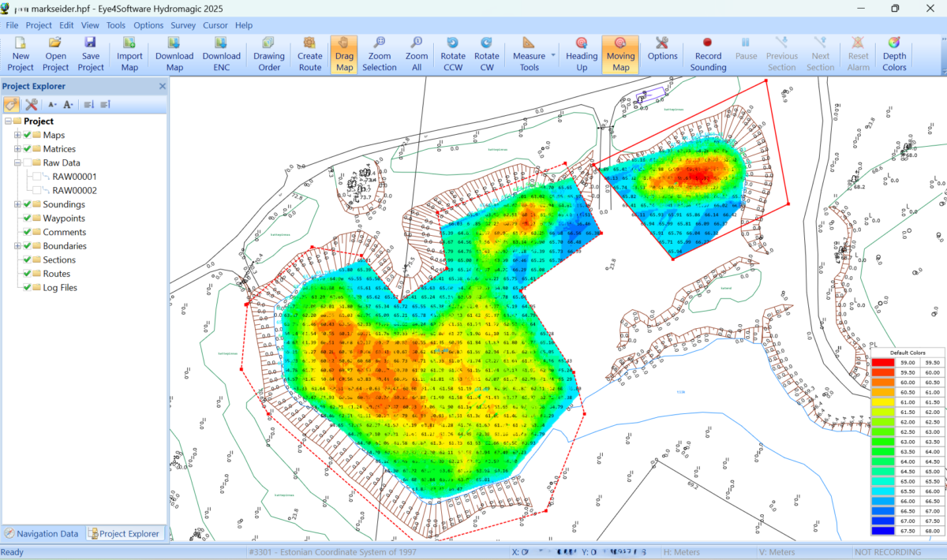This screenshot has height=560, width=947.
Task: Expand the Maps tree node
Action: [x=17, y=136]
